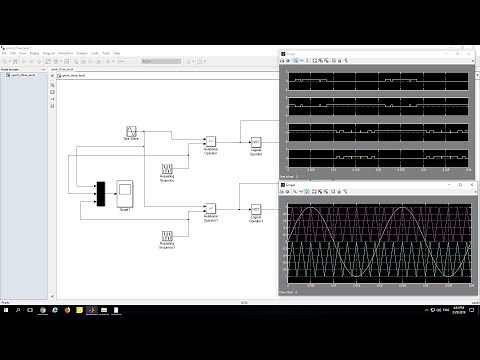Expand dropdown arrow next to configuration gear
This screenshot has width=480, height=360.
click(61, 61)
